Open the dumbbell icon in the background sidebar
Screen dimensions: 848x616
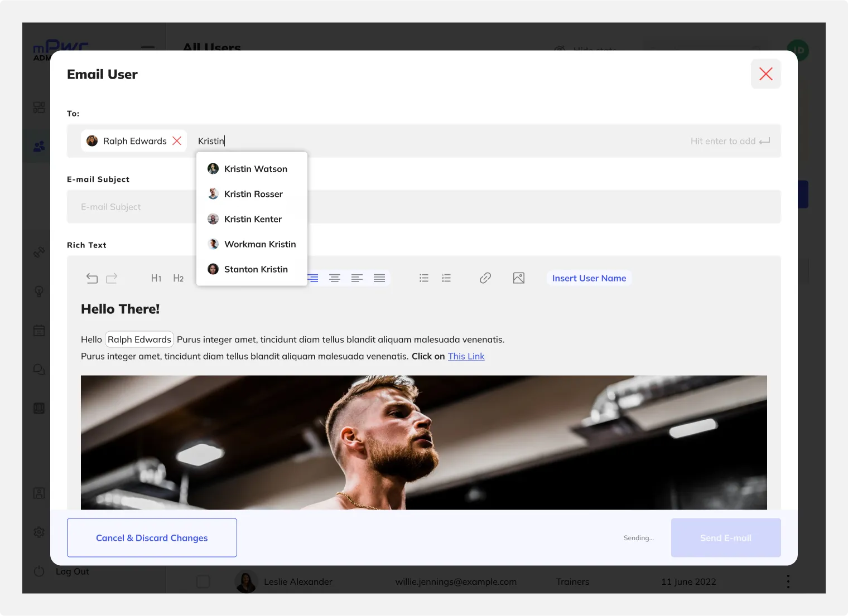39,253
